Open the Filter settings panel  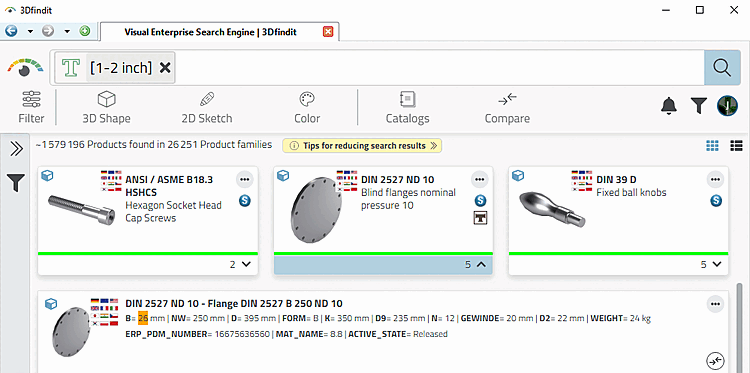(x=32, y=109)
